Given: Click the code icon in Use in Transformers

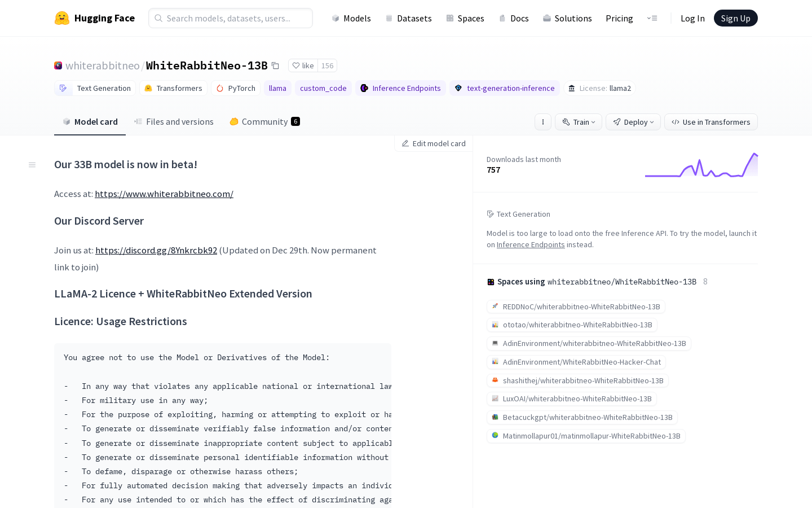Looking at the screenshot, I should (x=676, y=122).
